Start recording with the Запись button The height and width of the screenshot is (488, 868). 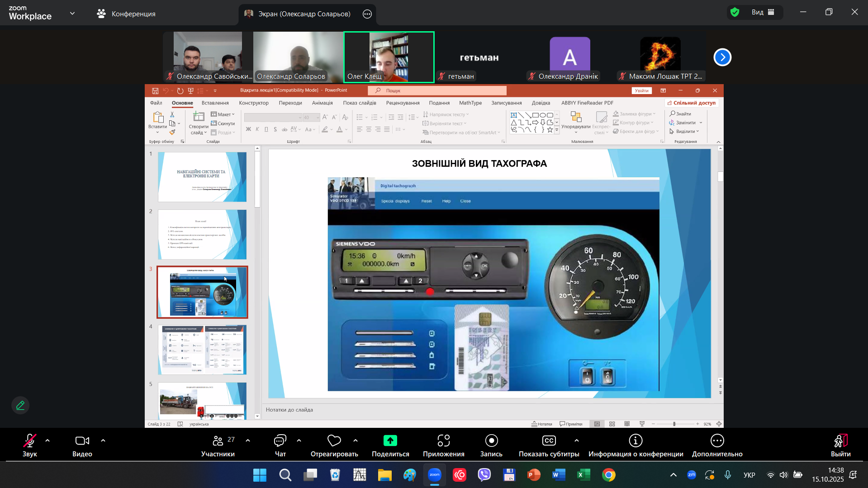491,441
